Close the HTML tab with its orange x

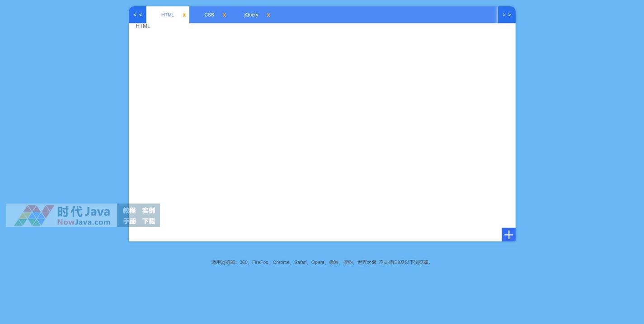click(184, 15)
